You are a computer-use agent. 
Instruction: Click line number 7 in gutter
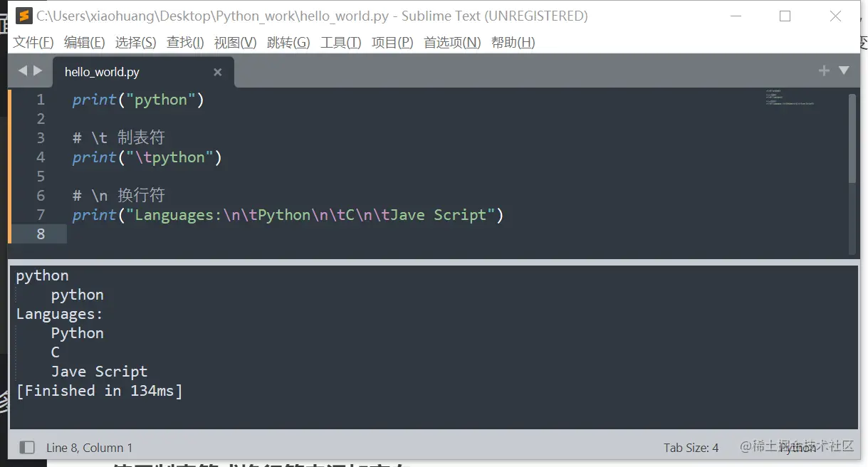coord(41,215)
